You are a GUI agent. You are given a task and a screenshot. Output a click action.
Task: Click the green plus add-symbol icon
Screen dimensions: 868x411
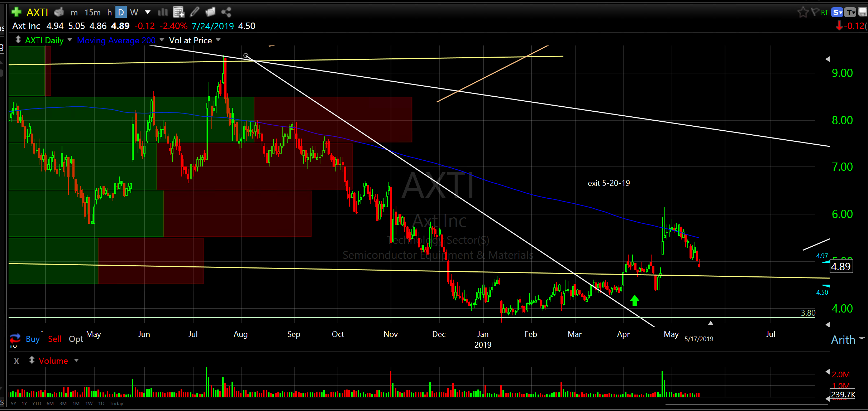pyautogui.click(x=16, y=12)
